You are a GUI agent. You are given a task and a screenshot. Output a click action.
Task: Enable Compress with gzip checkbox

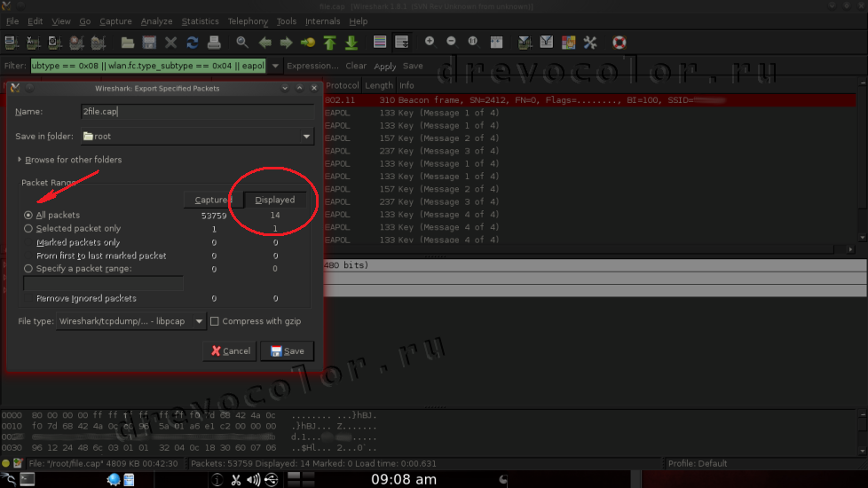pos(215,321)
